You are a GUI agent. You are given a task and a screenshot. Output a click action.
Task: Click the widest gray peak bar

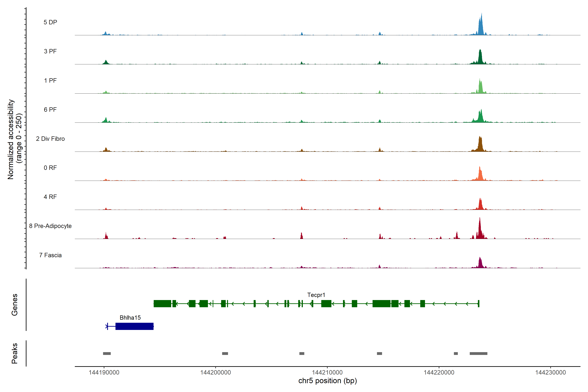(478, 353)
